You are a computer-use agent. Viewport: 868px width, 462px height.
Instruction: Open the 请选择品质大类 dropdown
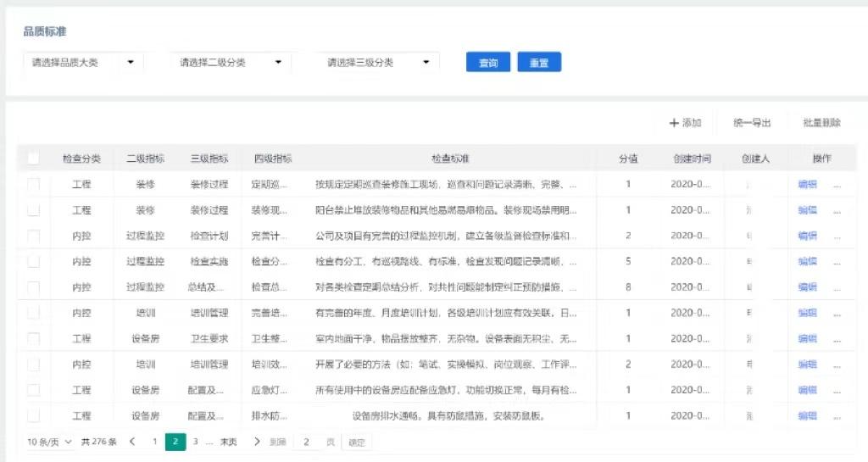[x=83, y=63]
